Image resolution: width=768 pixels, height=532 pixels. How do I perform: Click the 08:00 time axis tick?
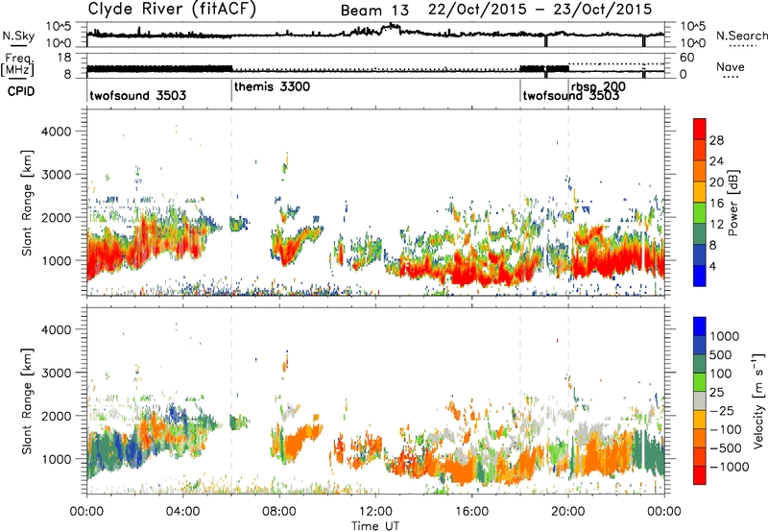click(x=279, y=512)
